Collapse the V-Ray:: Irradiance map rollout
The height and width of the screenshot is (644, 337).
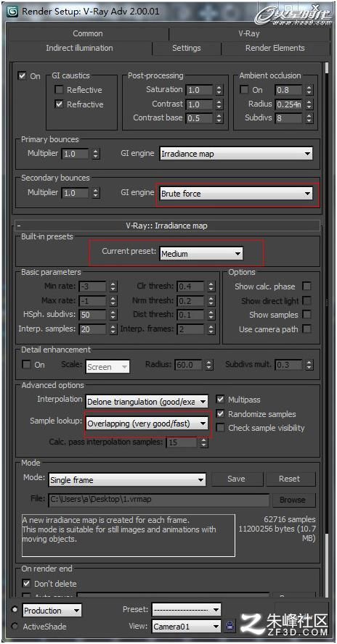tap(168, 226)
